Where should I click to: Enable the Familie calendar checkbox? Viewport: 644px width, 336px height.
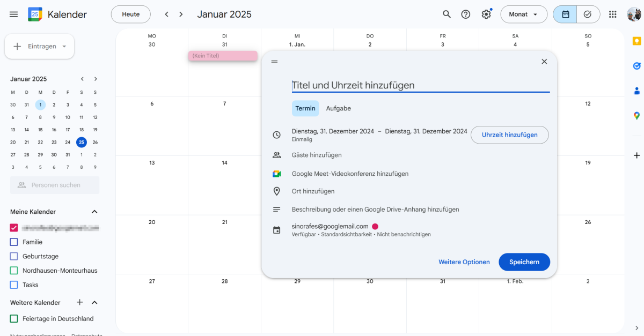pyautogui.click(x=13, y=242)
